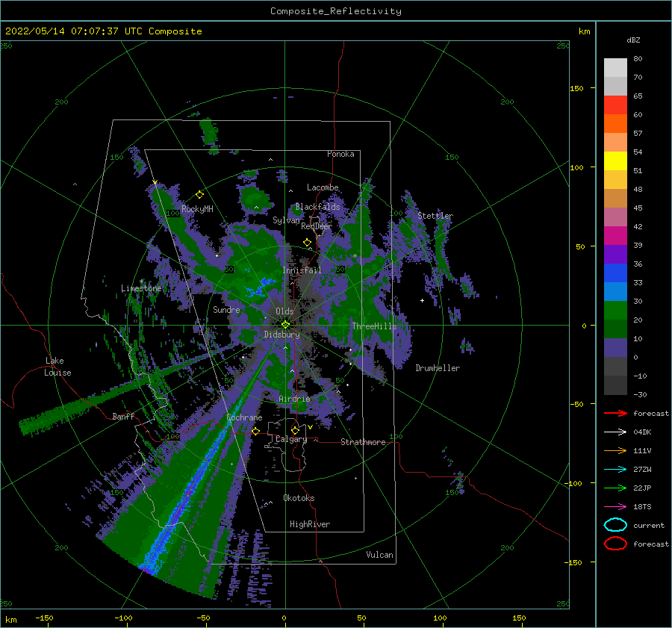Viewport: 672px width, 628px height.
Task: Click the red forecast ellipse legend icon
Action: (615, 544)
